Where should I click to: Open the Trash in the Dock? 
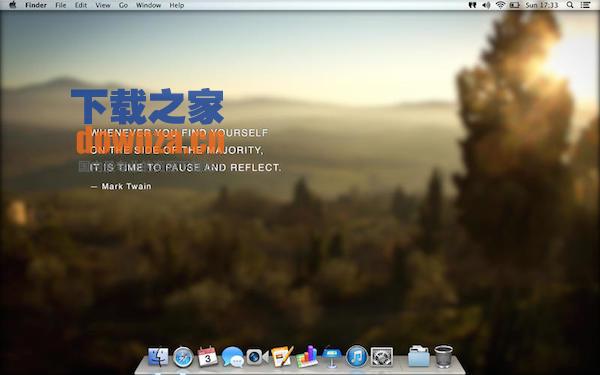tap(443, 357)
